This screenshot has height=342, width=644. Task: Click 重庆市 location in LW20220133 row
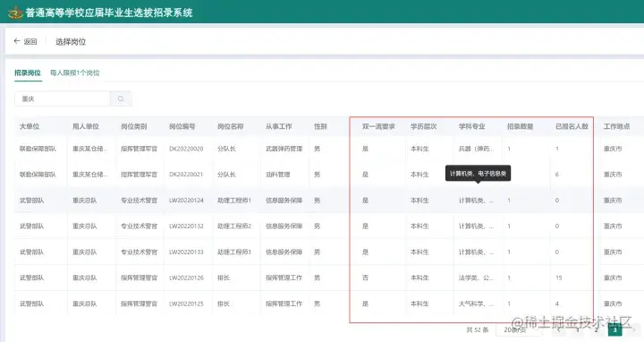613,252
